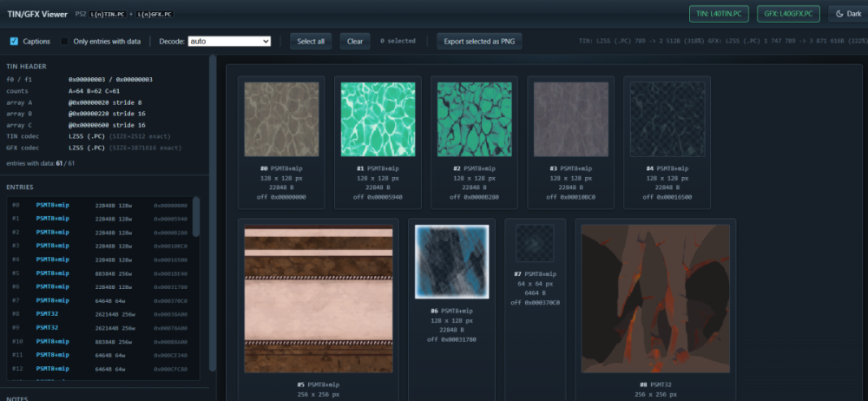Screen dimensions: 868x401
Task: Click the #0 PSMT8+mip caption label
Action: coord(282,168)
